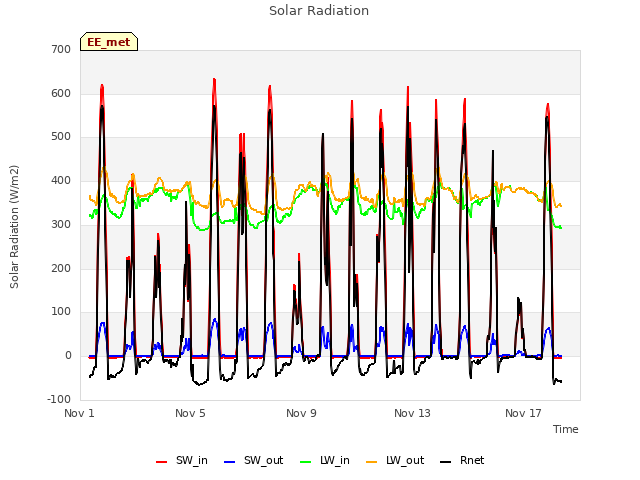Click the 500 y-axis tick label

point(61,137)
